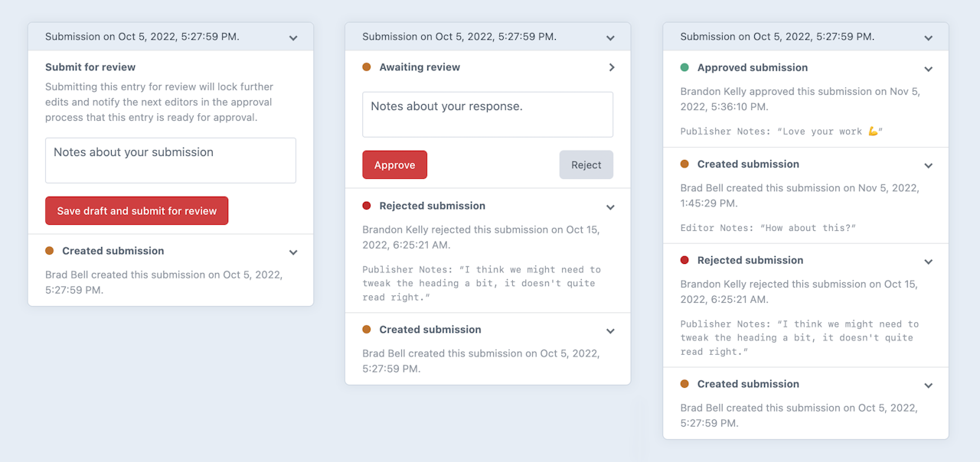
Task: Click the orange dot beside Awaiting review
Action: click(367, 67)
